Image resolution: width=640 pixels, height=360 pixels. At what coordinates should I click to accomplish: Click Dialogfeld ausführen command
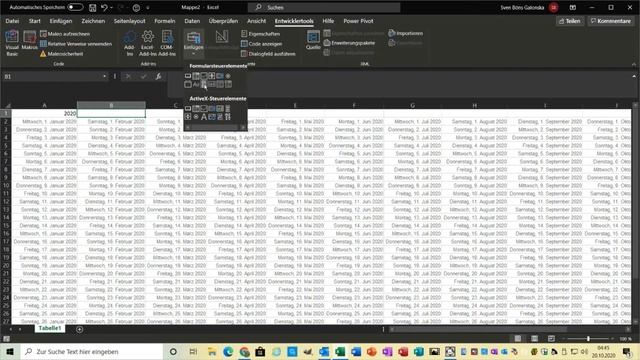click(x=268, y=54)
